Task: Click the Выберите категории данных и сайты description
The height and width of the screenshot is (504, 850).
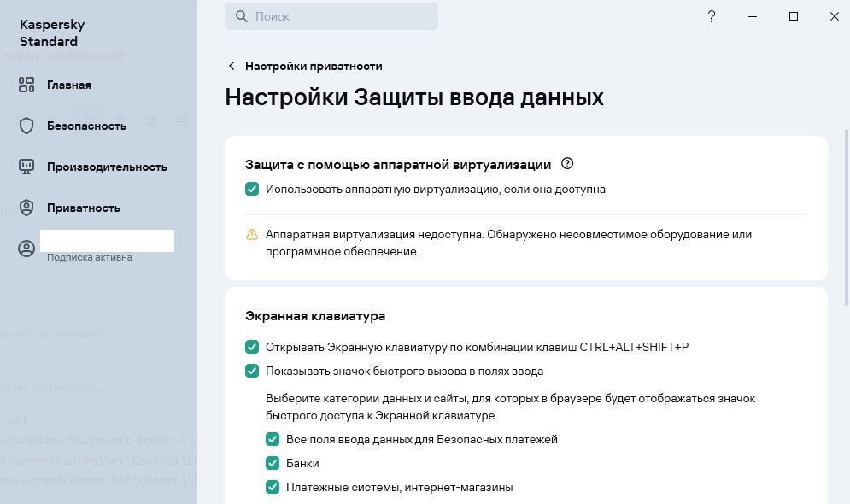Action: pyautogui.click(x=510, y=407)
